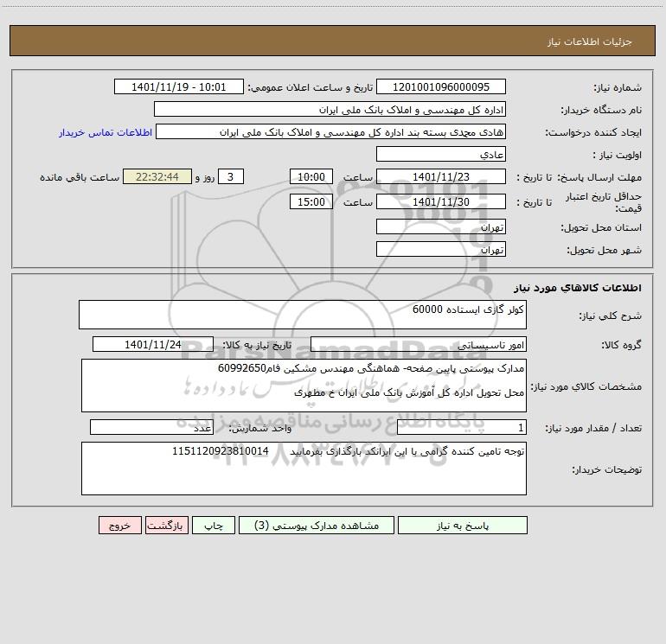Screen dimensions: 666x644
Task: Click the واحد شمارش field عدد
Action: 151,427
